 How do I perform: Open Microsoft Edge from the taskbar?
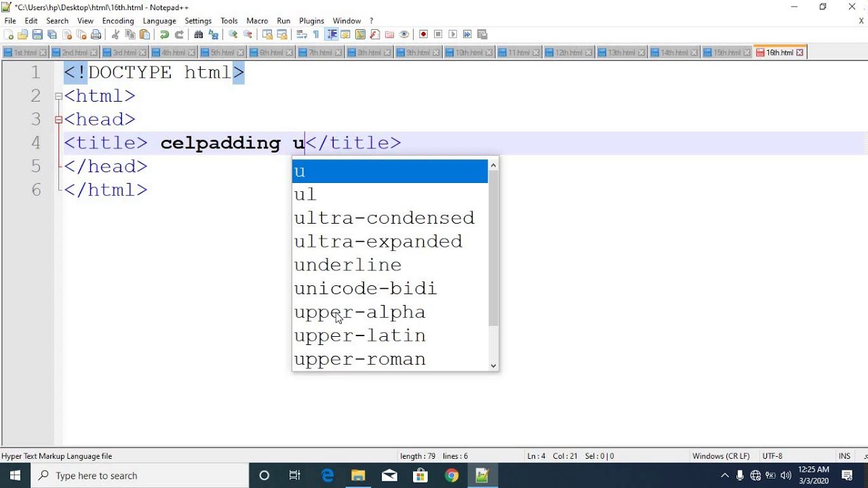(328, 476)
